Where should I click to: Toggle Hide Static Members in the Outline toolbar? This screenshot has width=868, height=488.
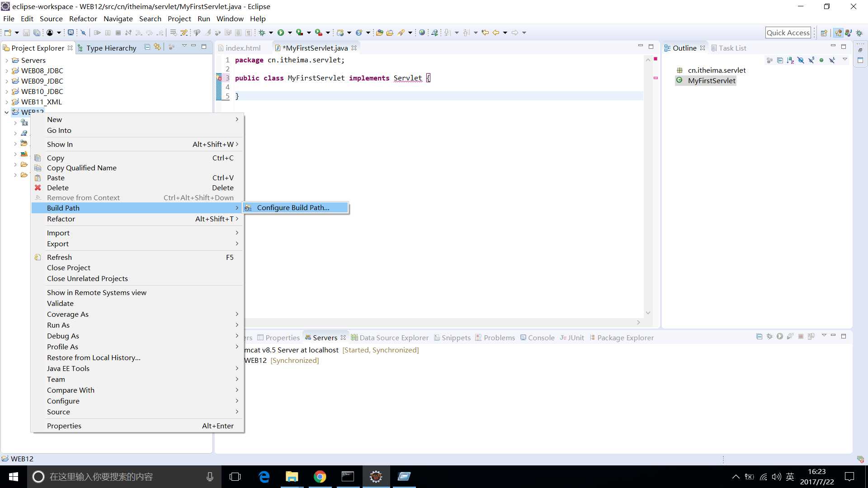coord(811,60)
